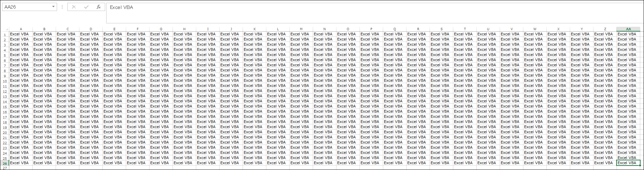Click the Cancel X icon in formula bar

(74, 7)
